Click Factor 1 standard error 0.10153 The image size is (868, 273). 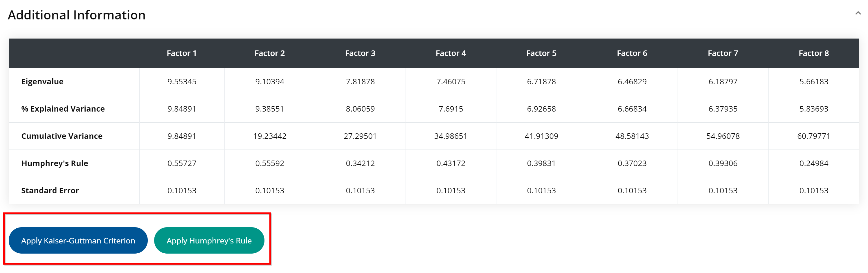click(x=182, y=190)
